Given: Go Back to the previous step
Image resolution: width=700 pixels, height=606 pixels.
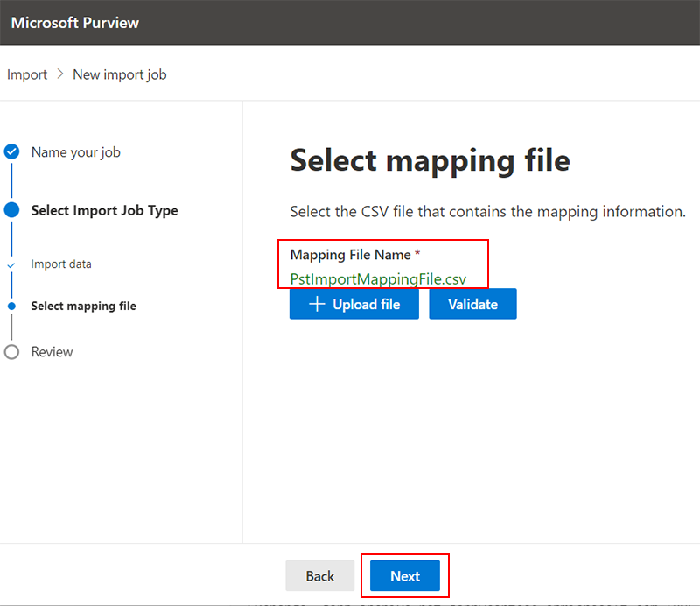Looking at the screenshot, I should (319, 575).
